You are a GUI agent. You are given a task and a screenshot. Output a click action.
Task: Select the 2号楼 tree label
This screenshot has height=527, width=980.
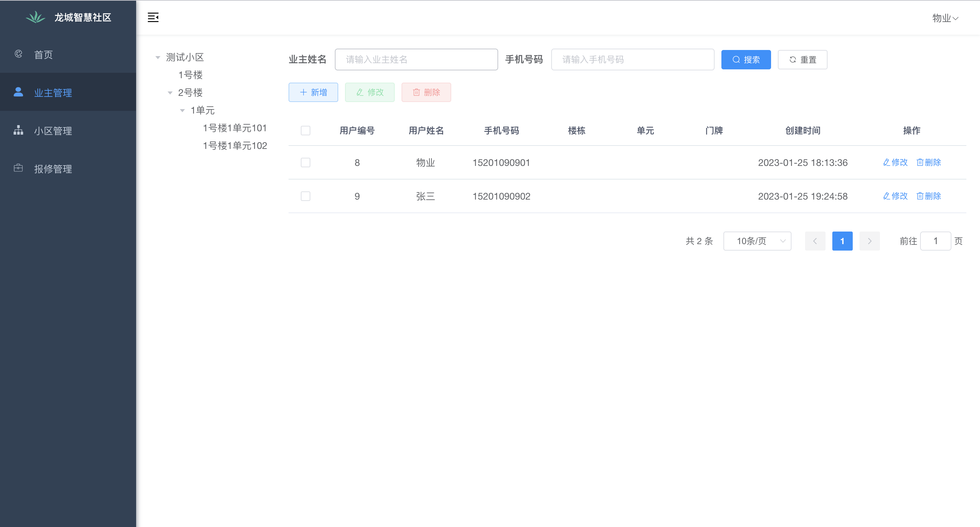coord(190,93)
